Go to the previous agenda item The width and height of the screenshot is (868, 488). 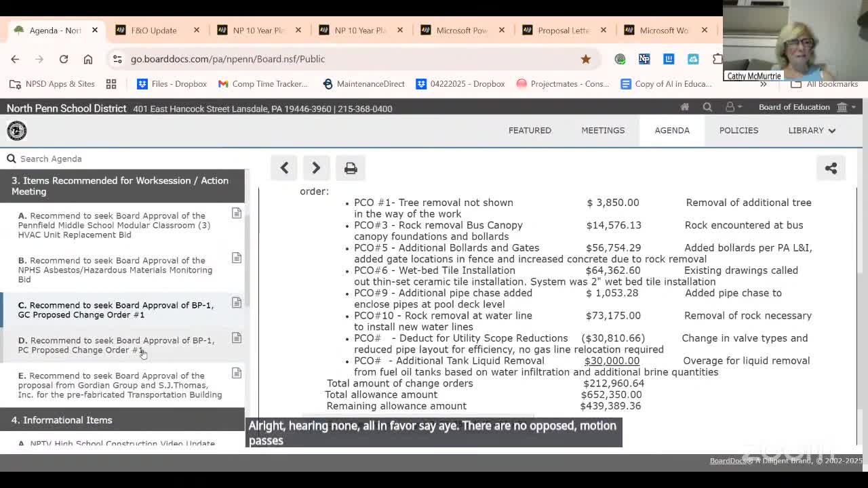pos(284,168)
